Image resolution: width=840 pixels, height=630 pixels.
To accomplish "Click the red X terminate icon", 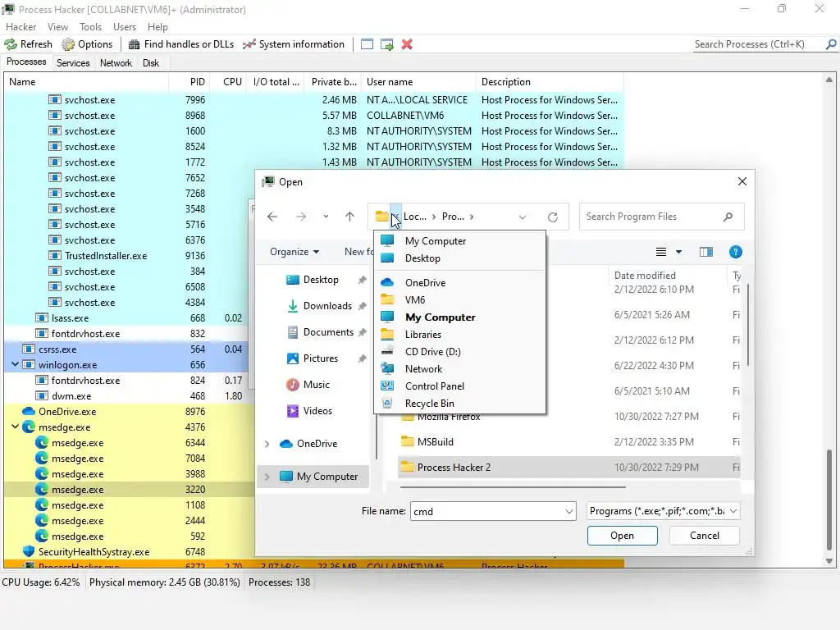I will click(x=407, y=44).
